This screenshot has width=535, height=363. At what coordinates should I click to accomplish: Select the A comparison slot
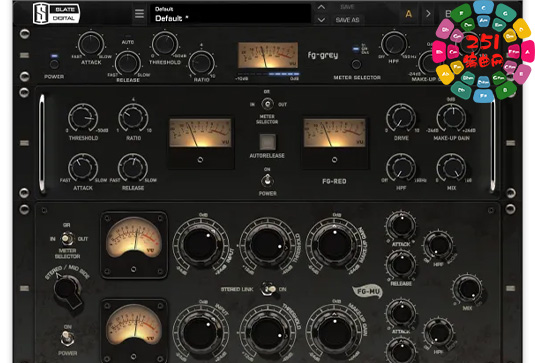pos(408,14)
